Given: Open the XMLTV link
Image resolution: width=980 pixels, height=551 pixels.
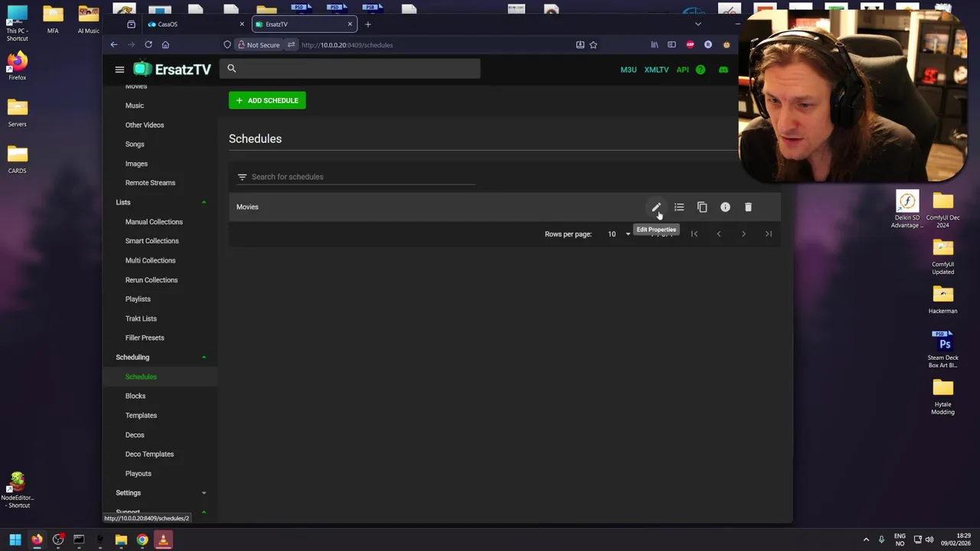Looking at the screenshot, I should 656,70.
